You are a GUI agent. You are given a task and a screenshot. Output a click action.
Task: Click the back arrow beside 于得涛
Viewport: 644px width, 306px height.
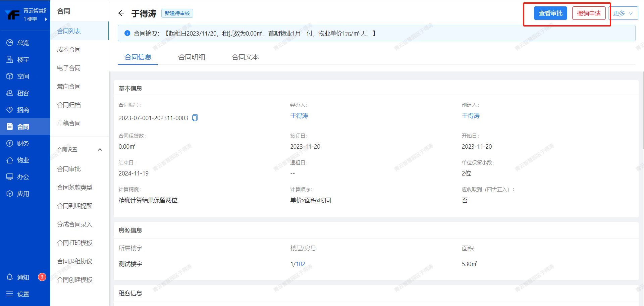[x=121, y=13]
